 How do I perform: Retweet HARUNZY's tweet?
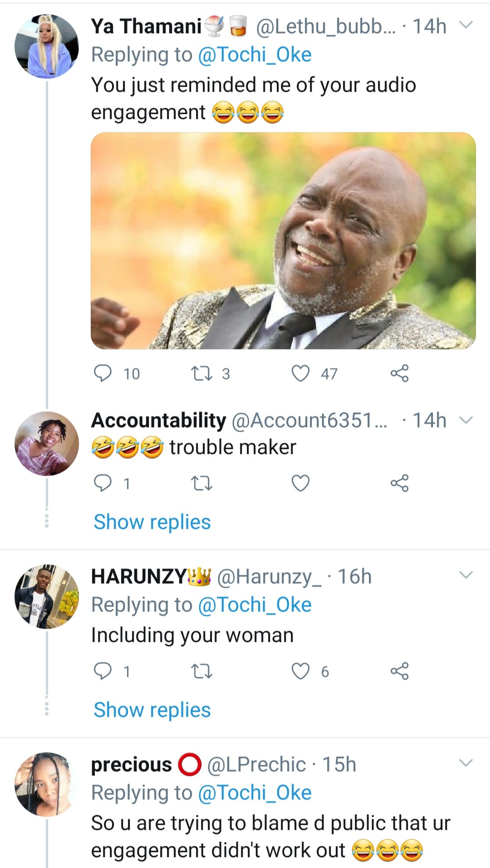click(x=201, y=671)
